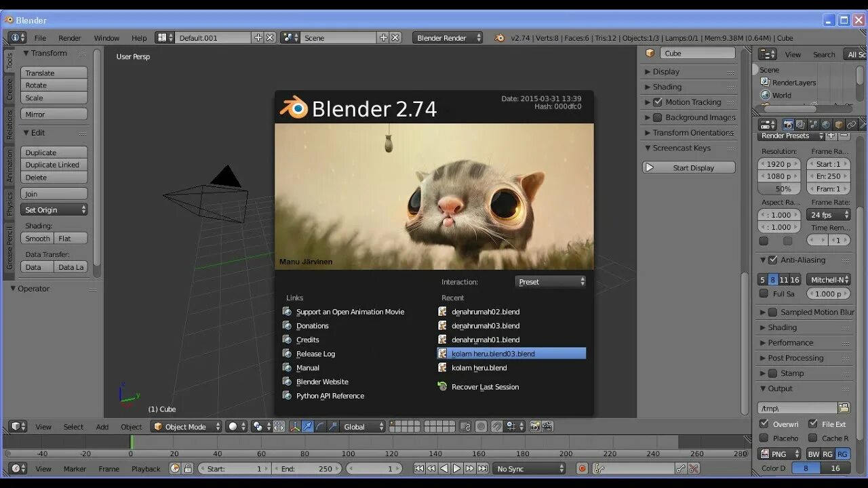This screenshot has height=488, width=868.
Task: Click the Render properties camera icon
Action: coord(788,125)
